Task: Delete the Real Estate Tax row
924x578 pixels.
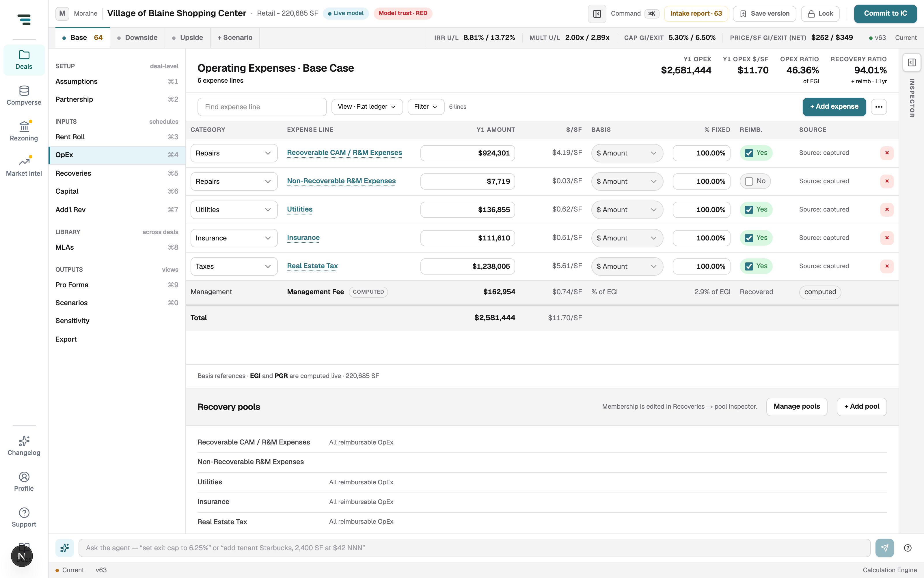Action: pos(886,266)
